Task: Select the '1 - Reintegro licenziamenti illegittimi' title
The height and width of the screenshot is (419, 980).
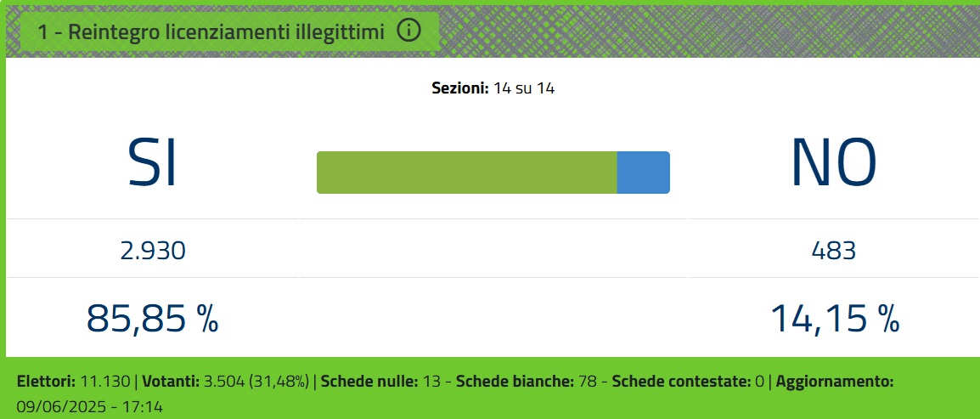Action: pyautogui.click(x=211, y=32)
